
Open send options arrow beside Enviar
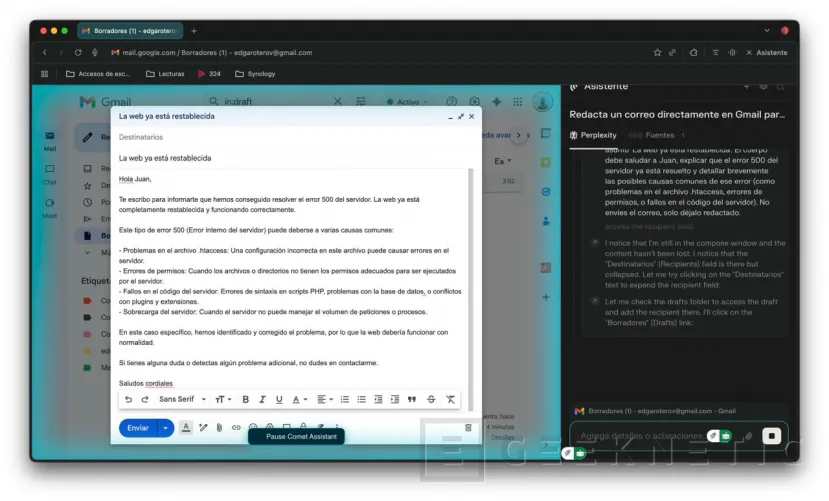tap(165, 428)
